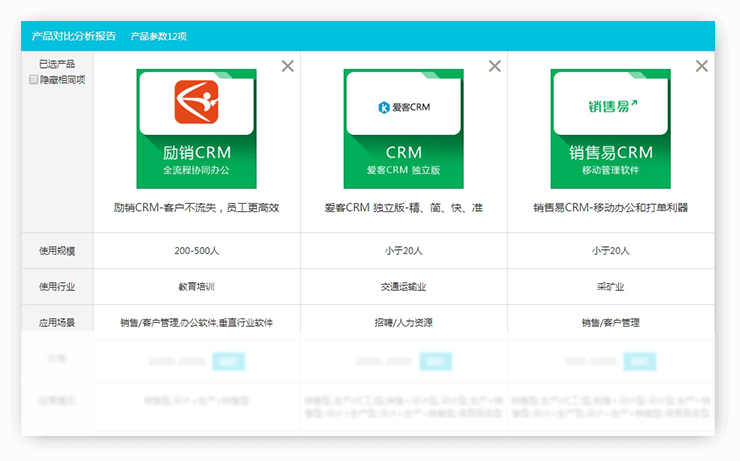Click the 200-500人 cell for 励销CRM
740x461 pixels.
pos(196,251)
